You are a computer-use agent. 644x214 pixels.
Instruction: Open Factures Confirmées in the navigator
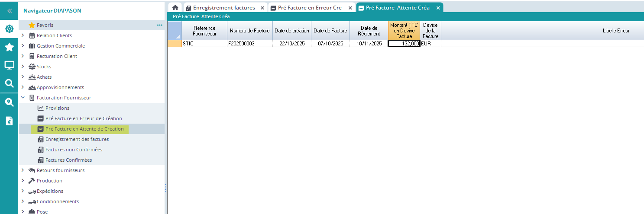click(68, 160)
